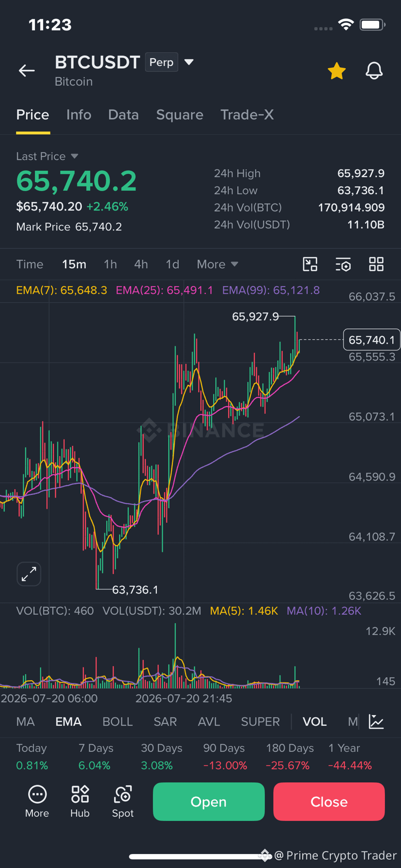Tap the MA(5): 1.46K volume label

[x=244, y=611]
